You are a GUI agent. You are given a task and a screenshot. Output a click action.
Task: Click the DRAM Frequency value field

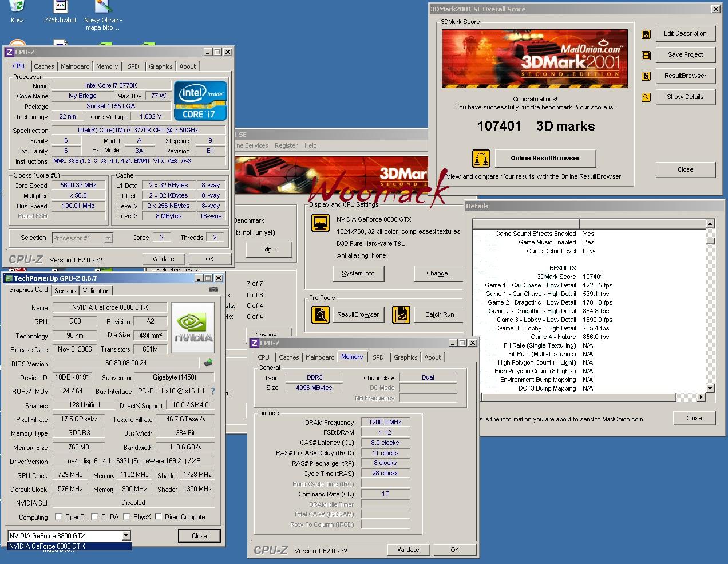pos(385,423)
